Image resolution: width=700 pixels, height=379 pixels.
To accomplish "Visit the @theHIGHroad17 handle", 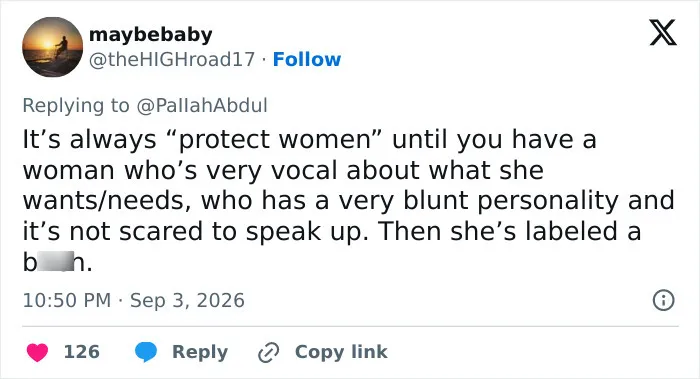I will [172, 59].
